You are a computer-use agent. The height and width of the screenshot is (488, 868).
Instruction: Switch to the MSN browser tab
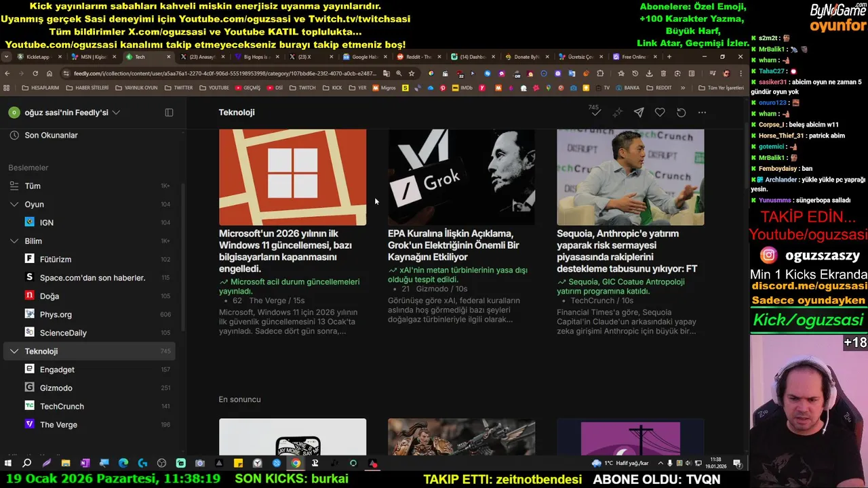pos(93,57)
